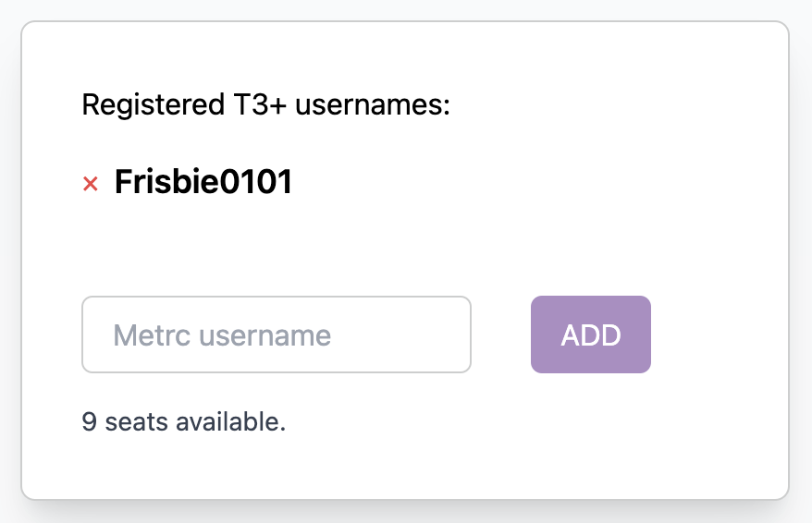Click the Metrc username placeholder text
This screenshot has height=523, width=812.
pos(222,334)
